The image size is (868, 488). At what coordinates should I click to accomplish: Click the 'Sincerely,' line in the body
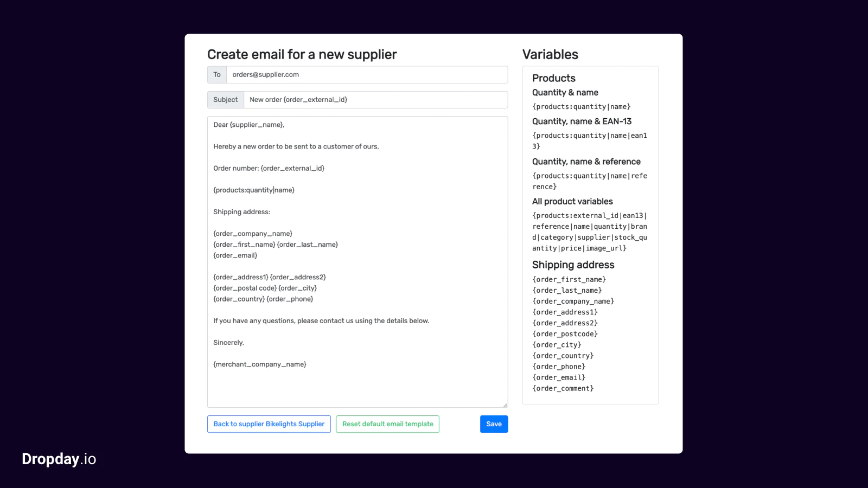[228, 343]
